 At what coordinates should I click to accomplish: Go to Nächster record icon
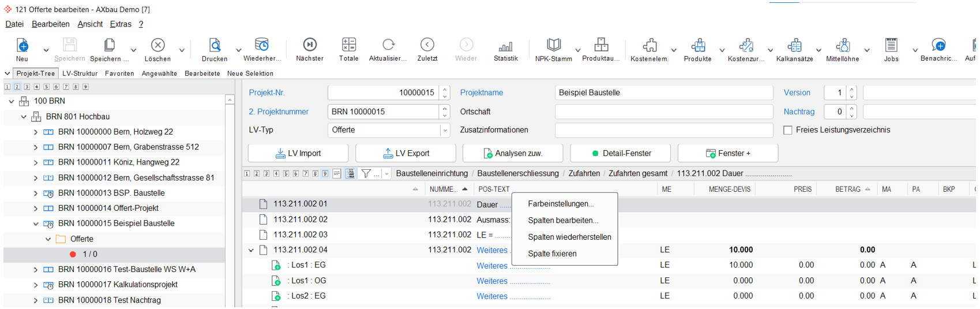coord(310,45)
